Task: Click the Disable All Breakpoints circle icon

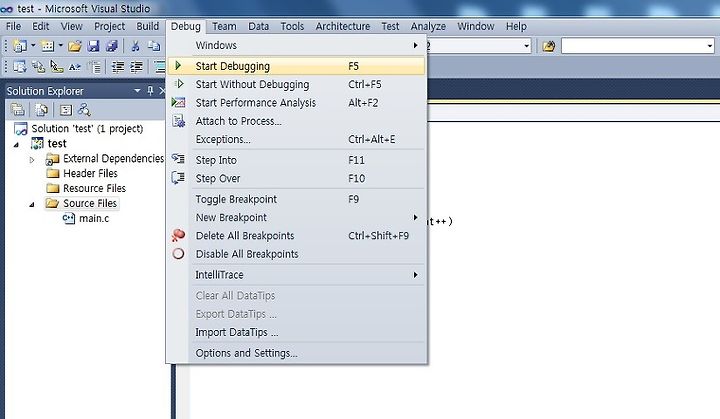Action: (178, 254)
